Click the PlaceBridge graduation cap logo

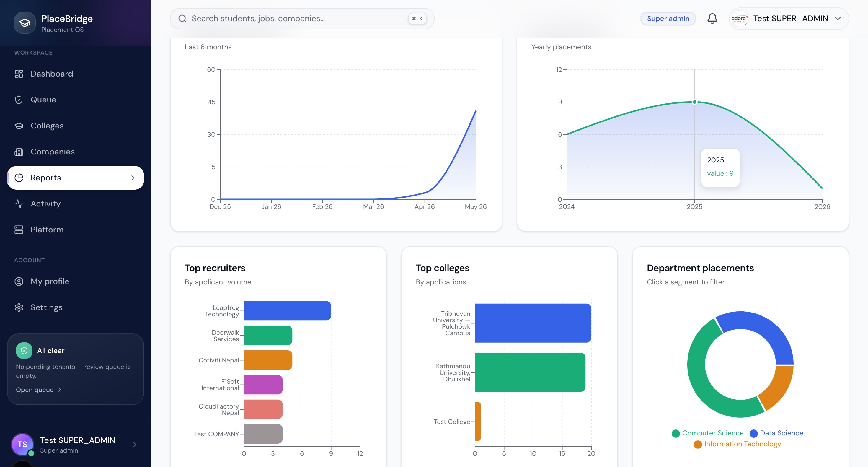coord(25,22)
